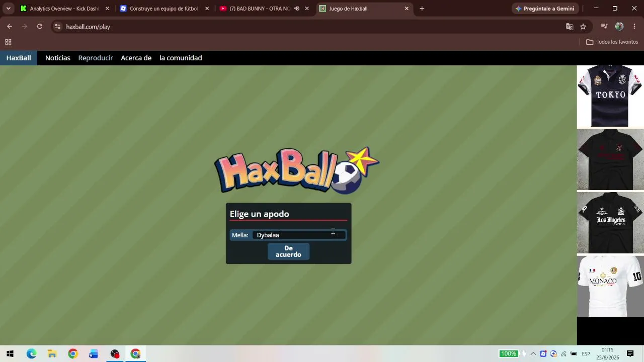The image size is (644, 362).
Task: Open the TOKYO polo shirt ad
Action: pyautogui.click(x=610, y=96)
